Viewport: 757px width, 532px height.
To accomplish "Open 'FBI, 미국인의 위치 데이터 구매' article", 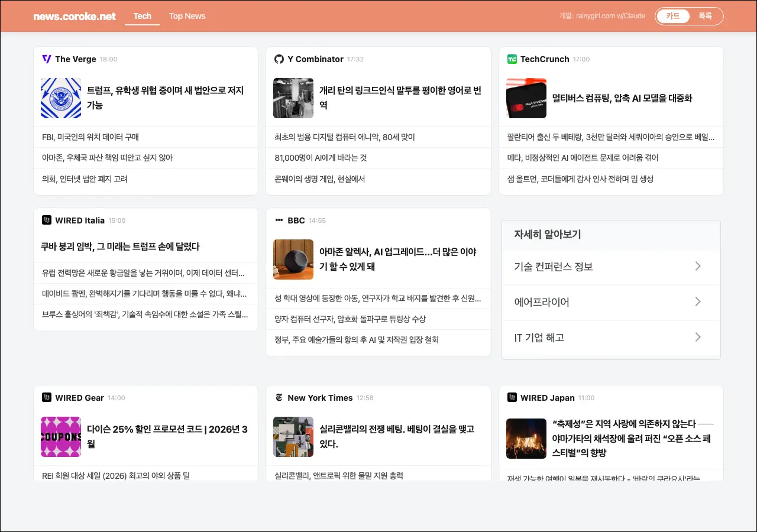I will tap(90, 137).
